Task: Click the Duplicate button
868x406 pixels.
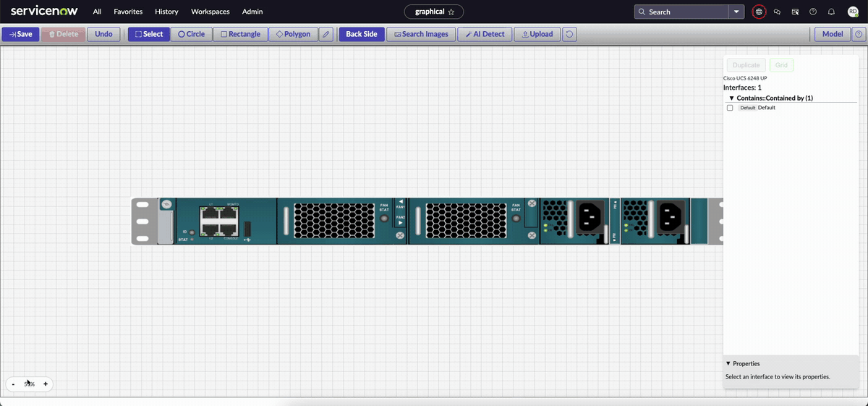Action: [746, 65]
